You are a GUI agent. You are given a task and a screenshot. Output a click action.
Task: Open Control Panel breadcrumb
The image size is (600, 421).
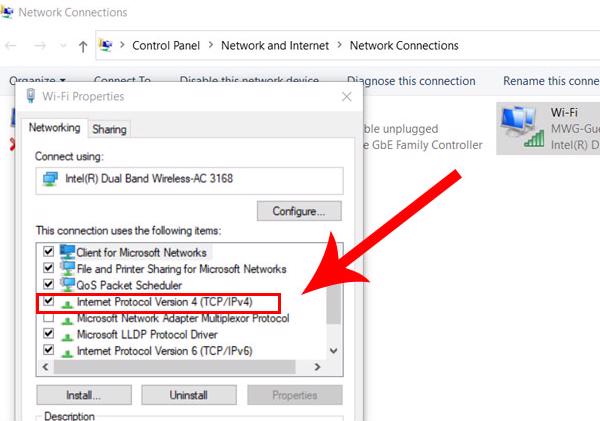point(166,46)
